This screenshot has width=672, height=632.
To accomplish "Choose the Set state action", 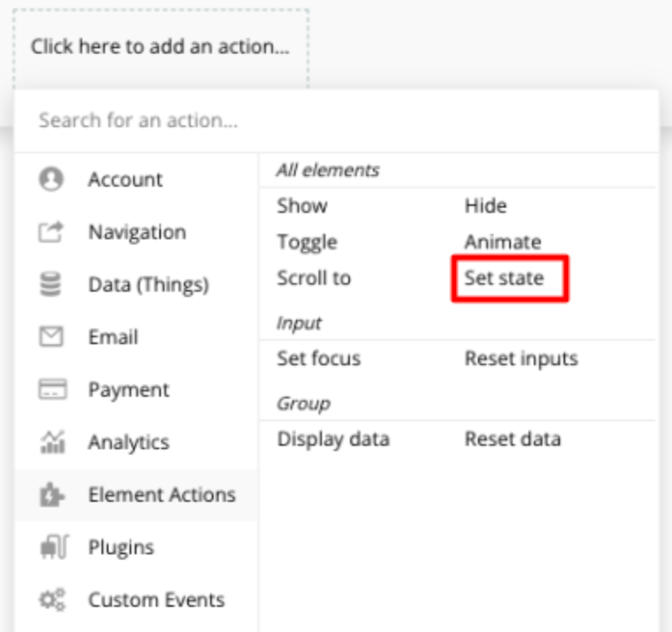I will click(504, 278).
